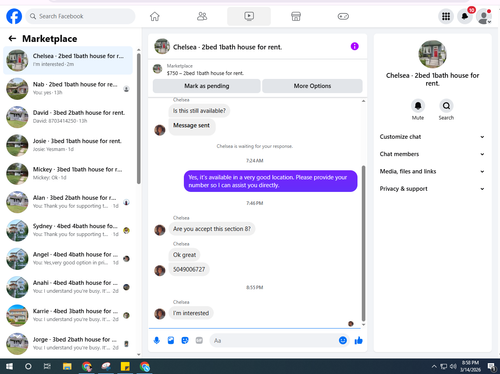The image size is (500, 374).
Task: Click the $750 listing link in chat header
Action: point(205,73)
